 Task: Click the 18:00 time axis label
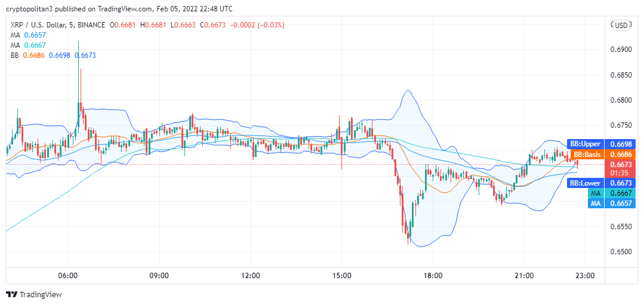click(x=433, y=275)
